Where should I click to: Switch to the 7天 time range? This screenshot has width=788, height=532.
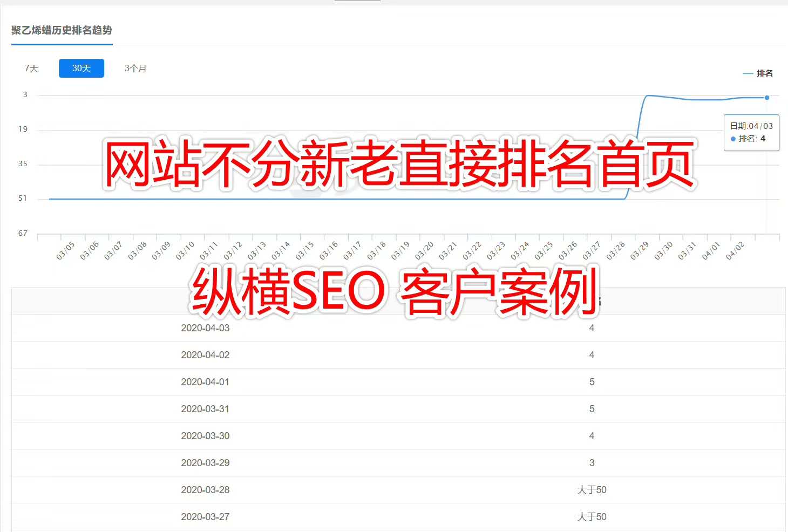point(31,69)
